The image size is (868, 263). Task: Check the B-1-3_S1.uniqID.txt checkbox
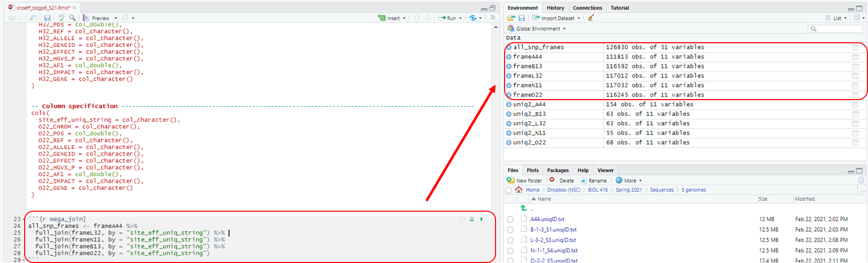(510, 230)
